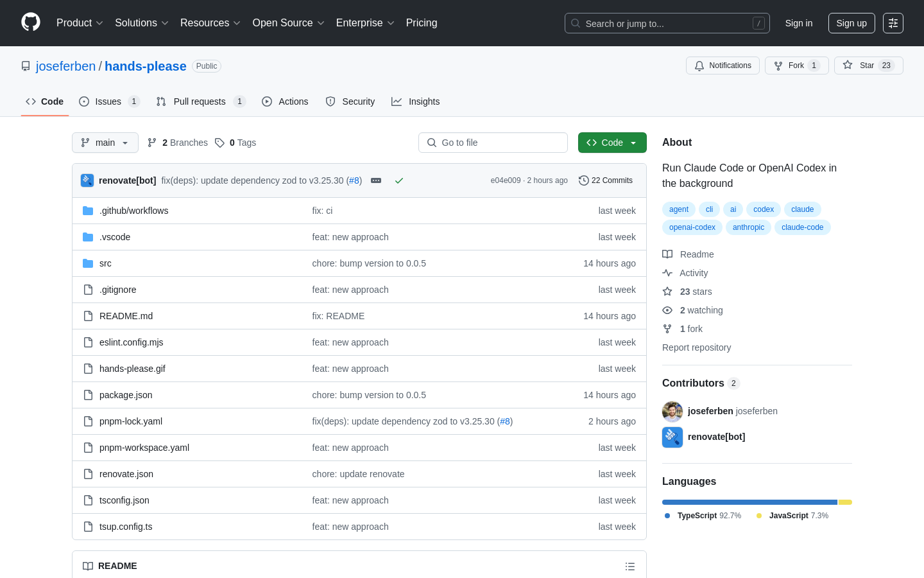Click the README.md file icon
This screenshot has width=924, height=578.
[x=88, y=316]
